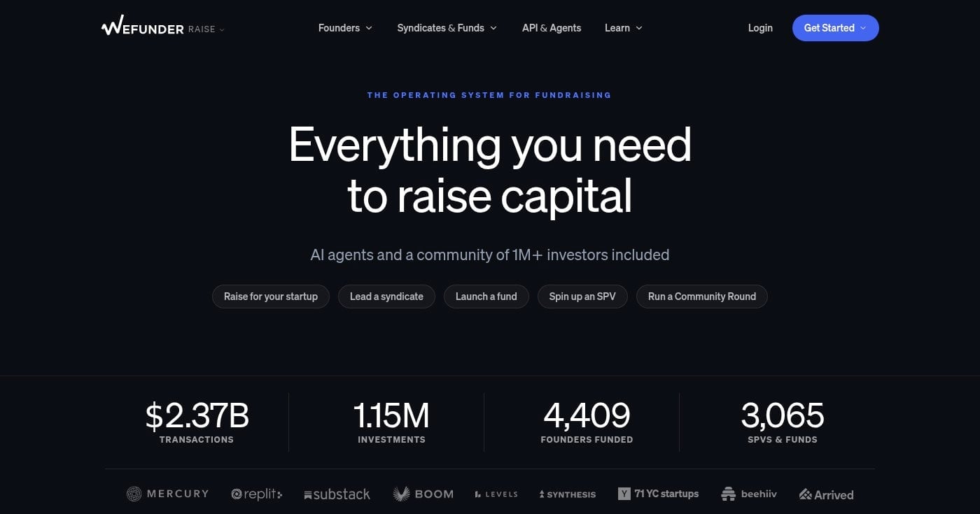Click the 71 YC startups badge

coord(659,494)
